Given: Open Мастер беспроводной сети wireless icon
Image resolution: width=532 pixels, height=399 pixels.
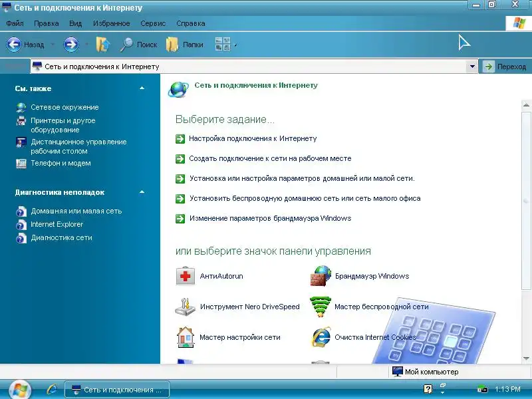Looking at the screenshot, I should pos(321,307).
